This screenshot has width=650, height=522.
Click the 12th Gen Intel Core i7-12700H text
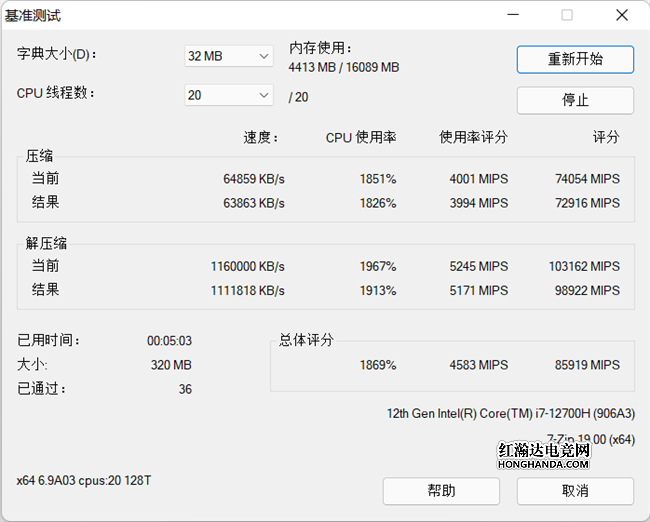510,414
